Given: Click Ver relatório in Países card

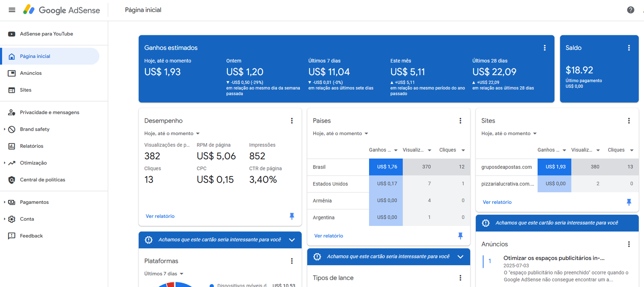Looking at the screenshot, I should [328, 236].
